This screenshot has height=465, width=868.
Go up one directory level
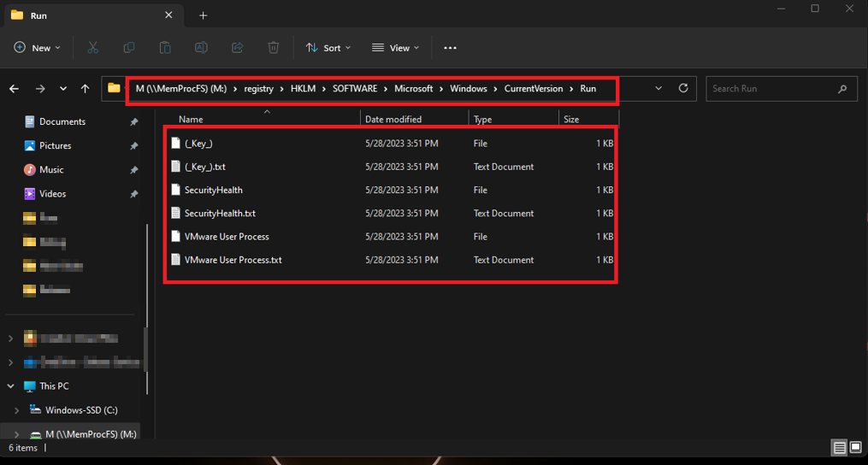click(85, 88)
